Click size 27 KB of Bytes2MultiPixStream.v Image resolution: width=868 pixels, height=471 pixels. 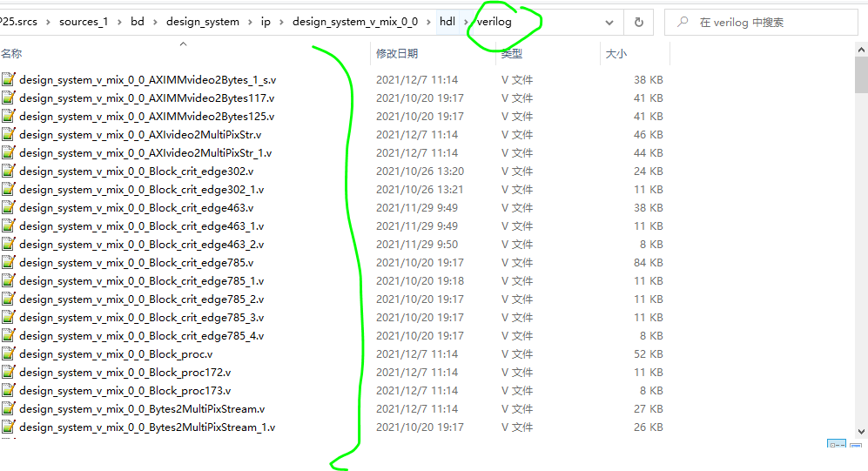pyautogui.click(x=649, y=408)
